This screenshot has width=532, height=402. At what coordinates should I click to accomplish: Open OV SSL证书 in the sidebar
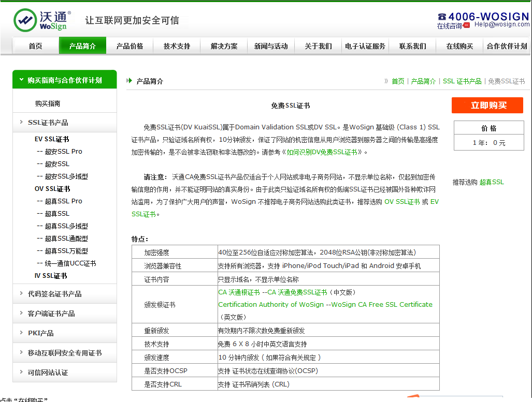click(x=52, y=189)
